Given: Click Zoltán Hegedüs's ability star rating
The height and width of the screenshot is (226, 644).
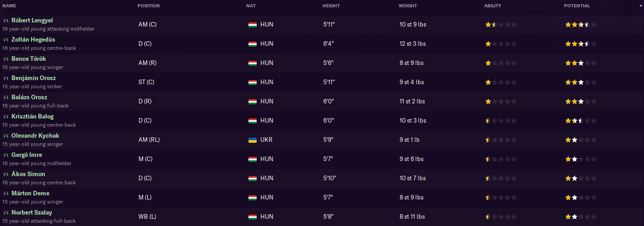Looking at the screenshot, I should [501, 44].
